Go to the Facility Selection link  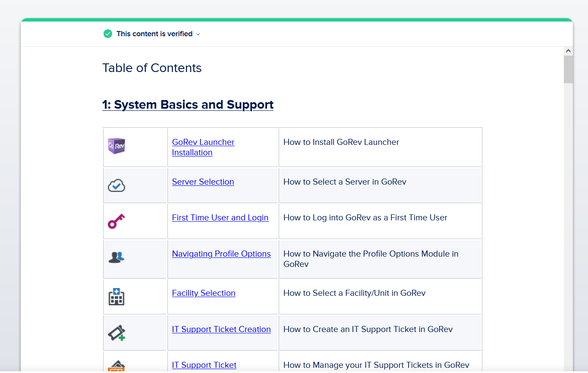tap(204, 293)
